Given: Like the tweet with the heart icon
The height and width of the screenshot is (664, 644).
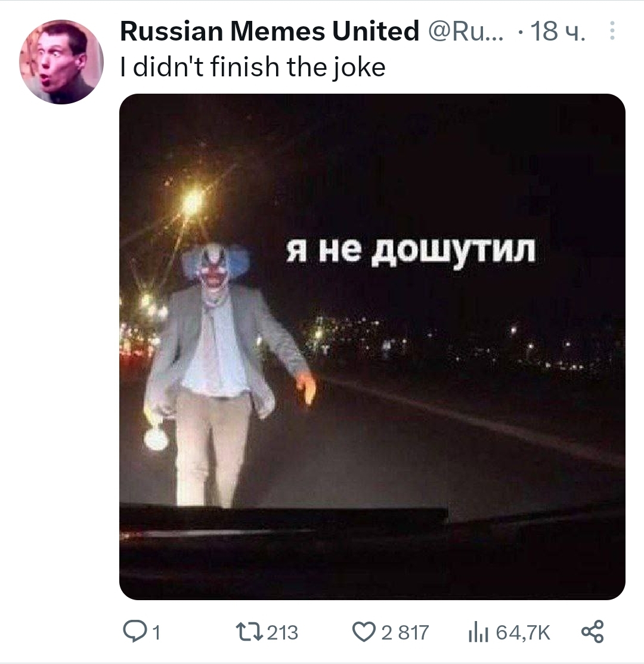Looking at the screenshot, I should coord(364,632).
